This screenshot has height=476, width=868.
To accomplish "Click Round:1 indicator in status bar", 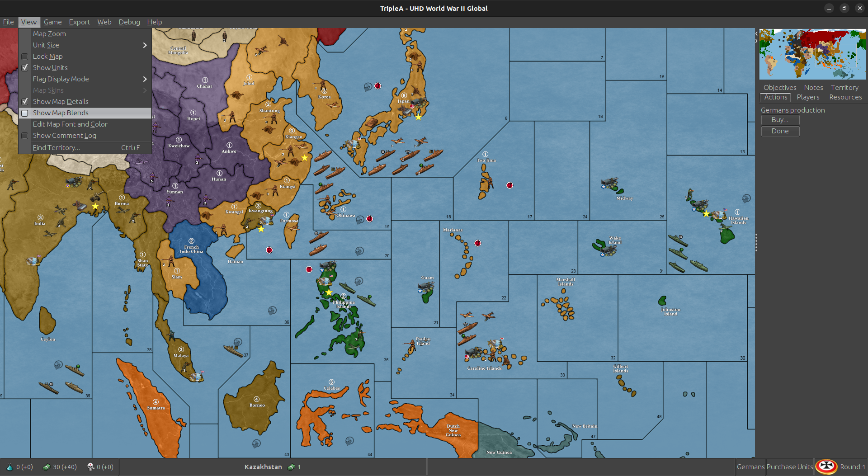I will tap(853, 467).
